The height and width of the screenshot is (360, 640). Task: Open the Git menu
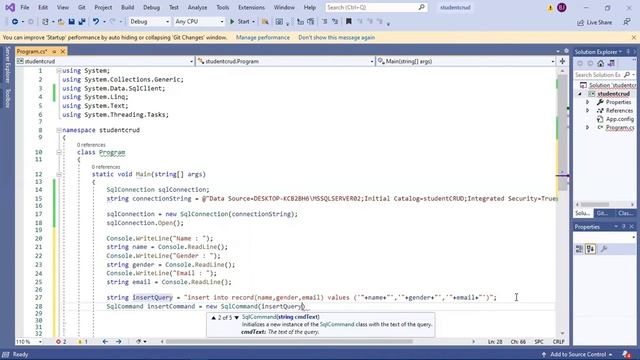(x=82, y=7)
